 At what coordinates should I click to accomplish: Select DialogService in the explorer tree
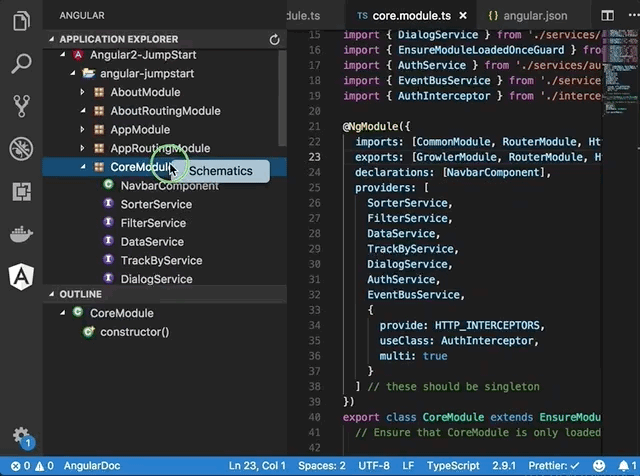point(156,280)
